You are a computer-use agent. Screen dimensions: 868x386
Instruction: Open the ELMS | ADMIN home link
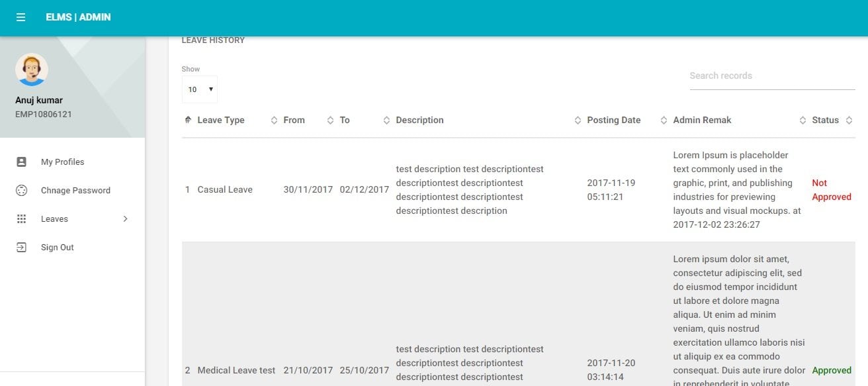pyautogui.click(x=78, y=17)
